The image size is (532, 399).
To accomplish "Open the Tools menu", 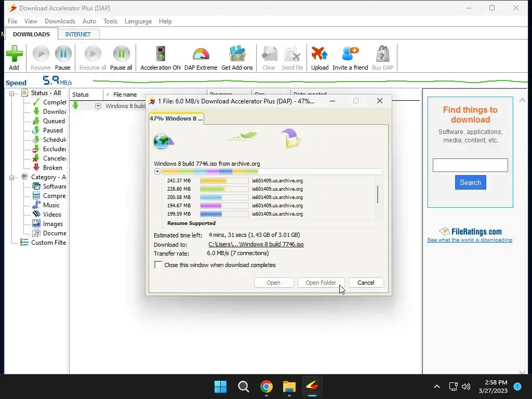I will (110, 21).
